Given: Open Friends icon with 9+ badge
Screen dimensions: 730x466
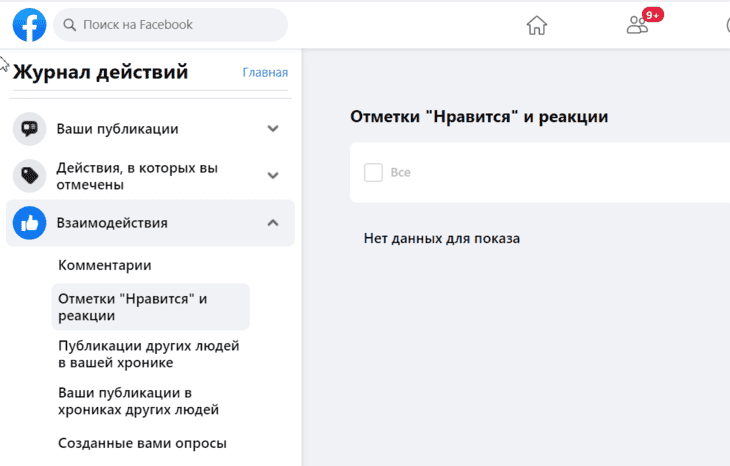Looking at the screenshot, I should pos(637,25).
